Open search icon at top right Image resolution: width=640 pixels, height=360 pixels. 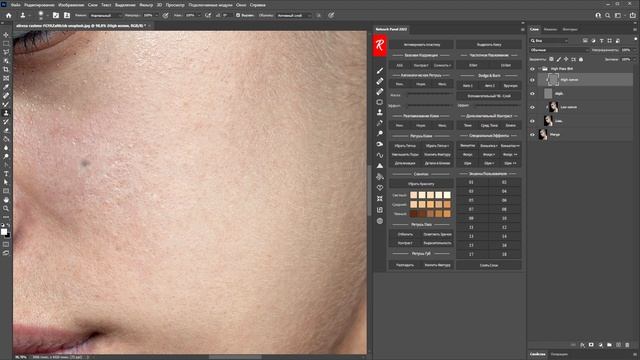(x=608, y=15)
